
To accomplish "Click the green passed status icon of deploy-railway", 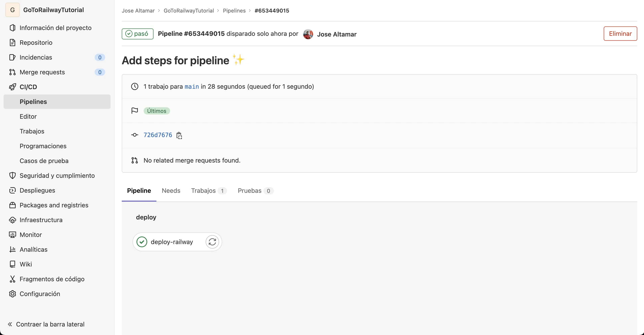I will 142,242.
